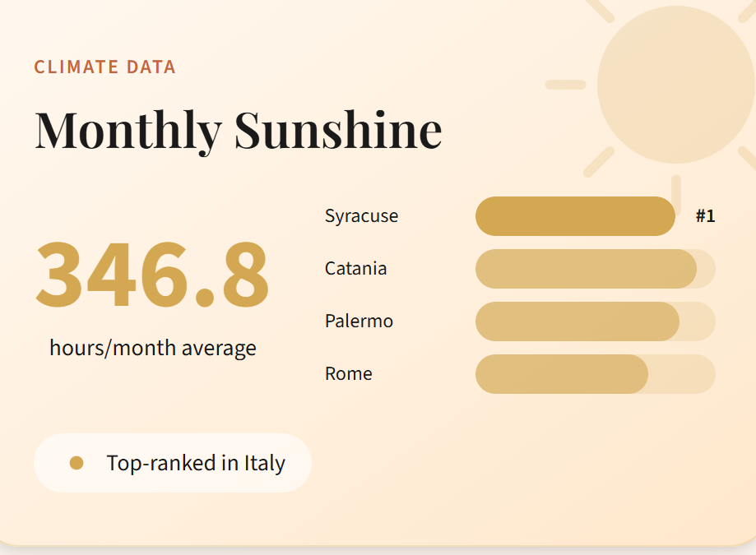The height and width of the screenshot is (555, 756).
Task: Click the Climate Data category label
Action: (105, 67)
